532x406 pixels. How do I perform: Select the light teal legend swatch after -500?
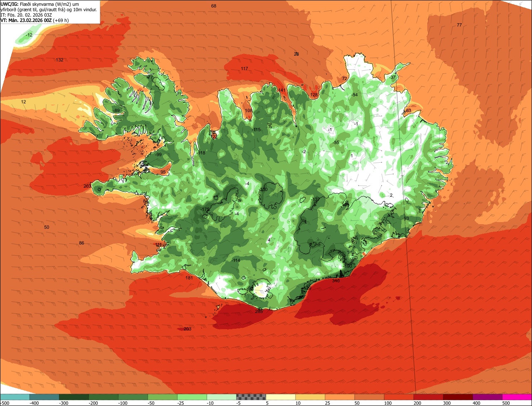15,397
